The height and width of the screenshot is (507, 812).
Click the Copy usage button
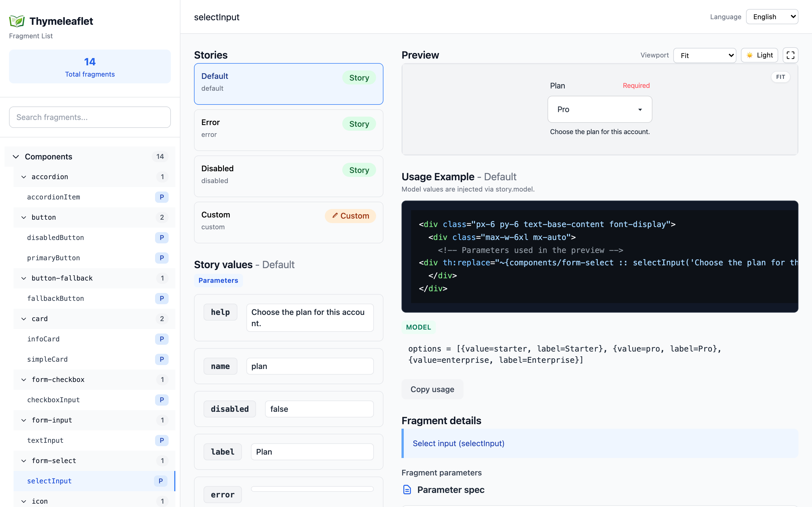(x=432, y=389)
